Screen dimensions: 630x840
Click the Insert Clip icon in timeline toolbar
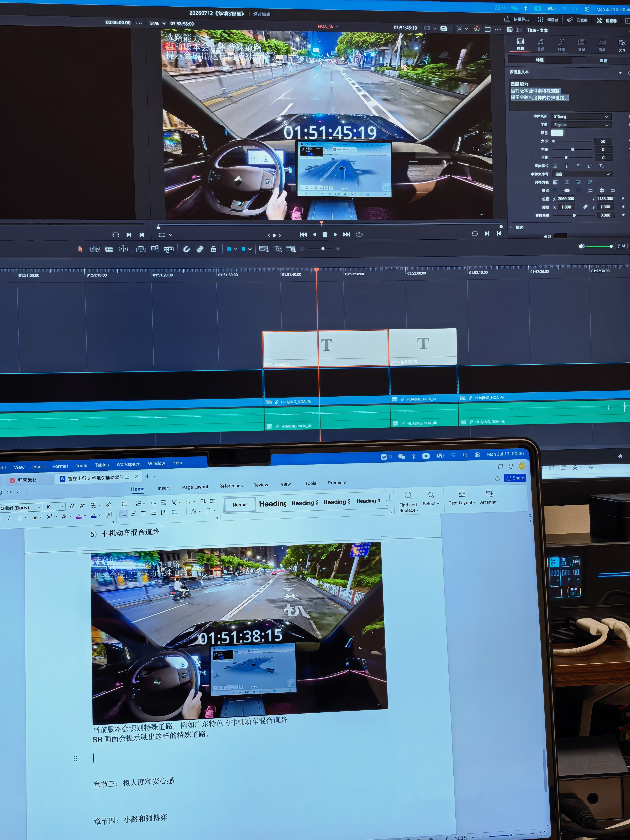pos(141,249)
